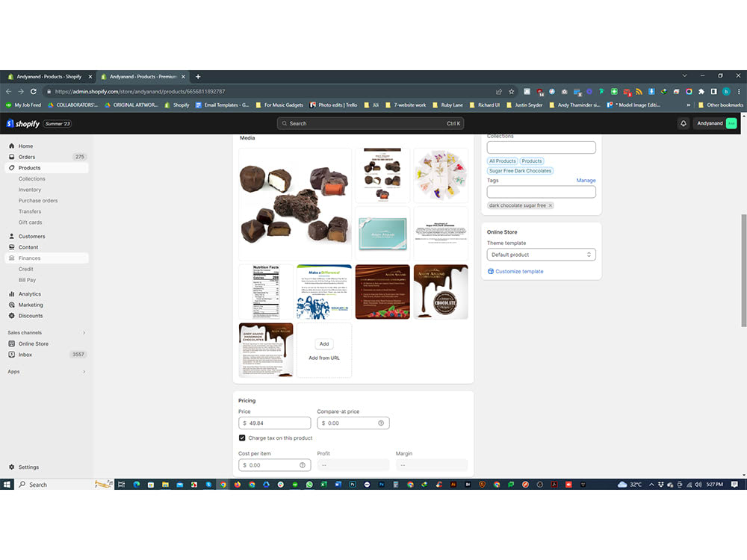Click the Settings gear icon

pyautogui.click(x=12, y=467)
